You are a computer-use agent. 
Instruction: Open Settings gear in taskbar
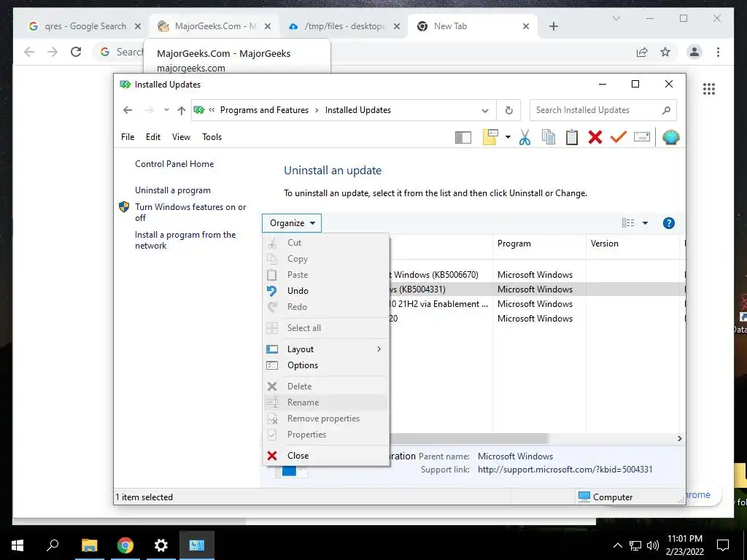pos(161,545)
